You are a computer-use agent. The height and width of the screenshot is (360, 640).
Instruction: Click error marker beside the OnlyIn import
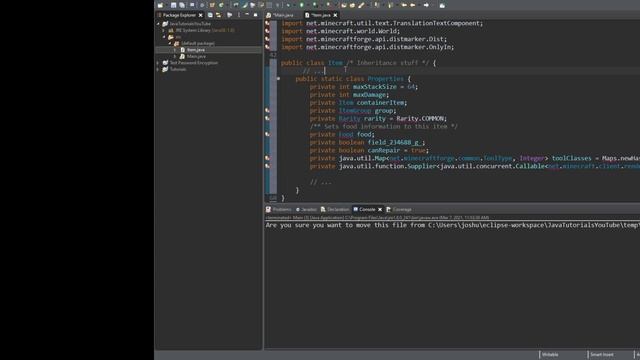tap(267, 47)
